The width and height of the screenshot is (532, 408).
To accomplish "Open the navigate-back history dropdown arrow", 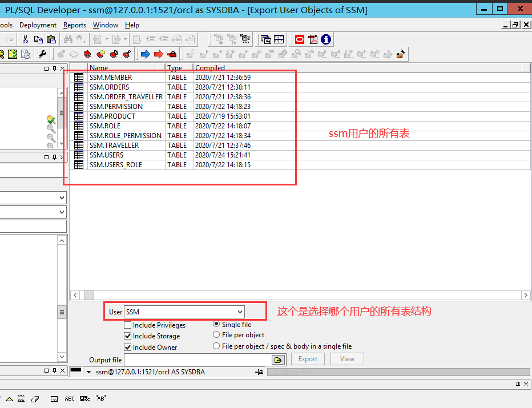I will [x=107, y=40].
